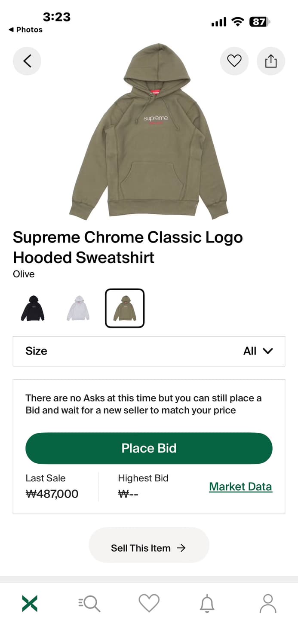Tap the back arrow button
Image resolution: width=298 pixels, height=644 pixels.
(x=27, y=61)
